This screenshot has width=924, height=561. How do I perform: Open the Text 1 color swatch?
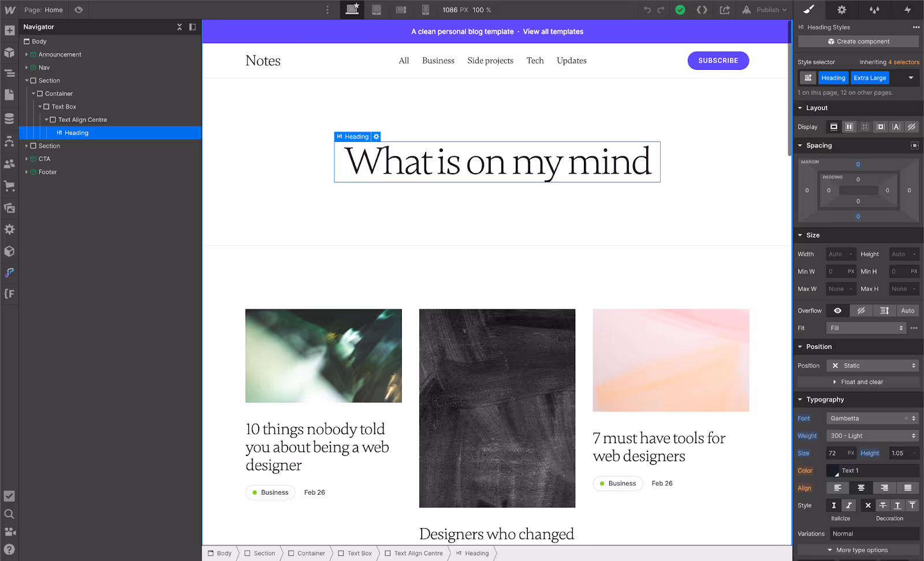click(834, 470)
